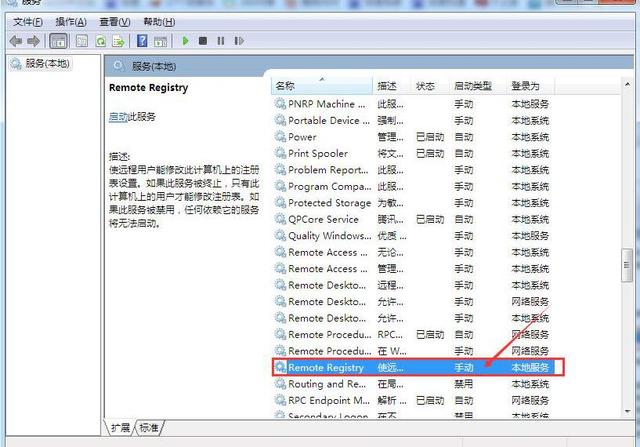The height and width of the screenshot is (447, 640).
Task: Open the 查看(V) menu
Action: tap(115, 22)
